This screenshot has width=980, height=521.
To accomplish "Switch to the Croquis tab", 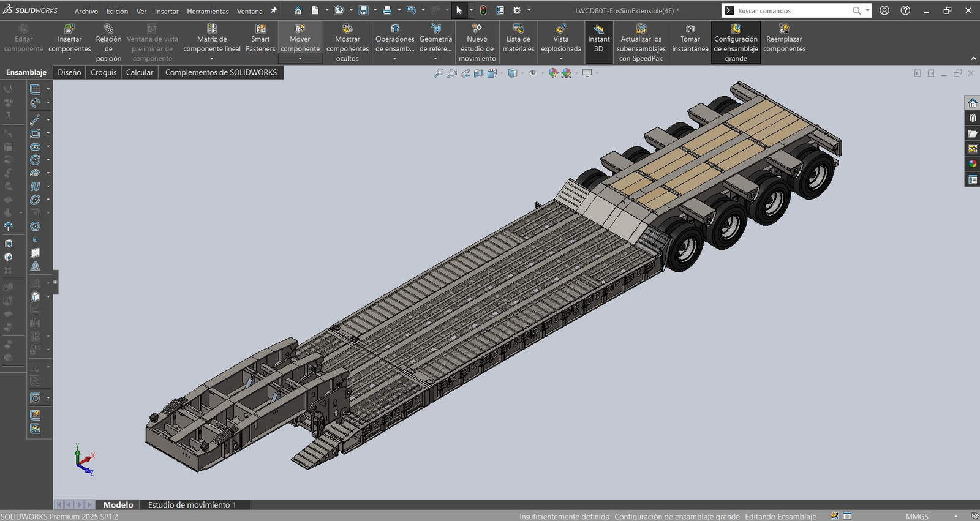I will pyautogui.click(x=104, y=72).
